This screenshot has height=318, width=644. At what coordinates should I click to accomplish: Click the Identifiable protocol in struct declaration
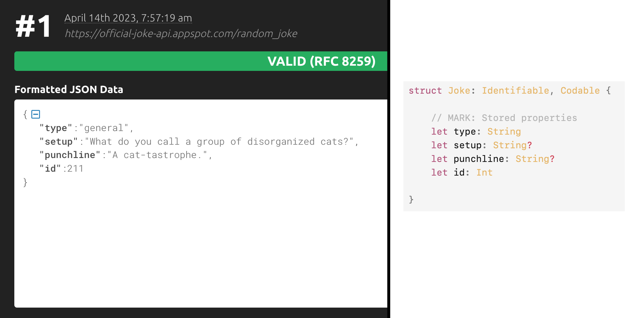pyautogui.click(x=515, y=91)
